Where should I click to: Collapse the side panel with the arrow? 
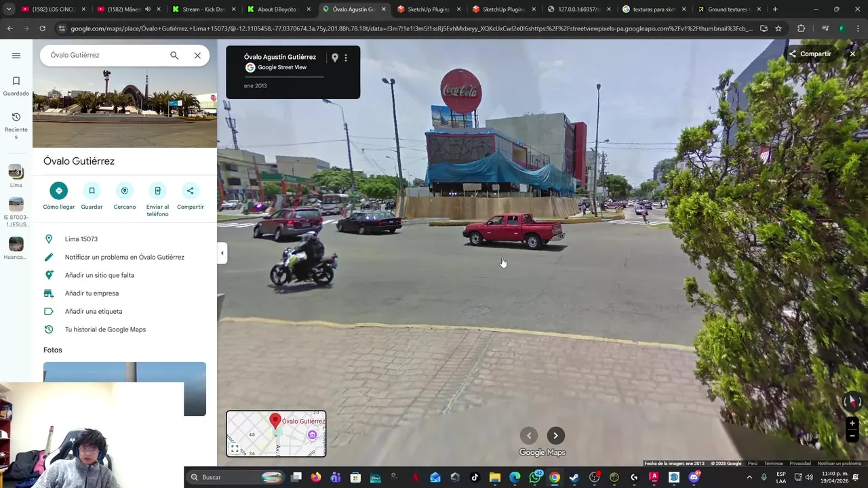pos(222,253)
